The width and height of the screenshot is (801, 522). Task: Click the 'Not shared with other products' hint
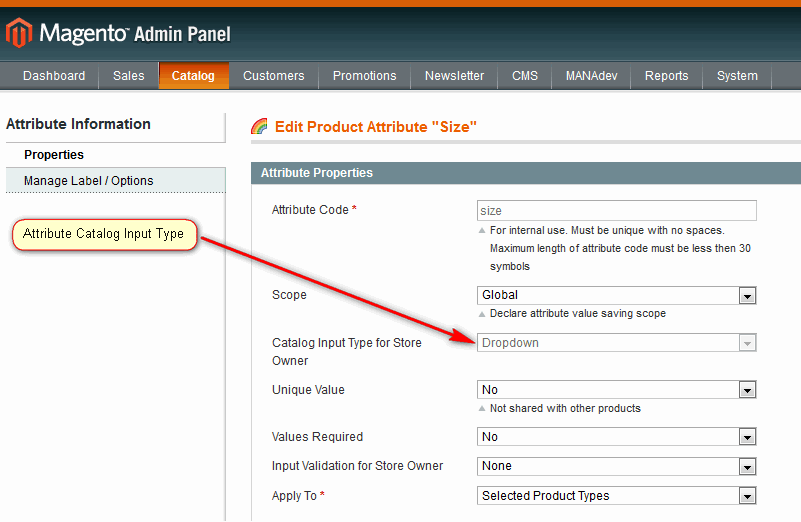(x=565, y=408)
